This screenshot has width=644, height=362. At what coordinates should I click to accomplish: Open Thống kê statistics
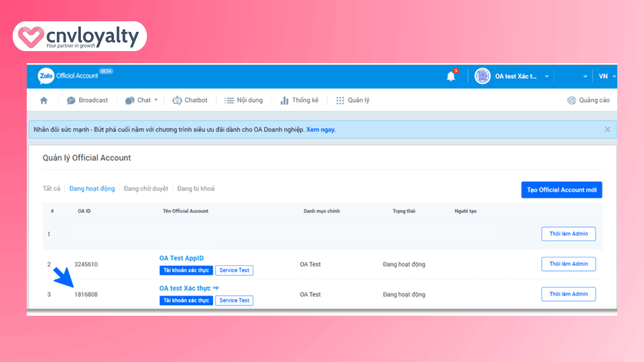(x=299, y=100)
